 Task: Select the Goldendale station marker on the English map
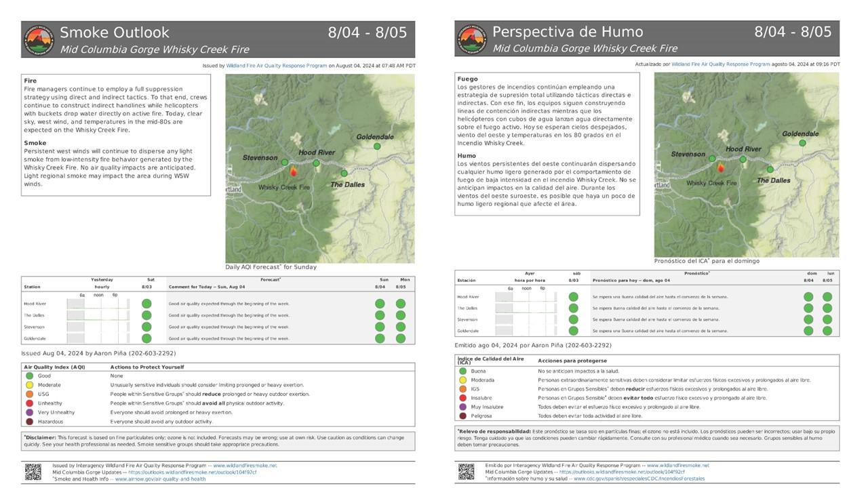(377, 146)
